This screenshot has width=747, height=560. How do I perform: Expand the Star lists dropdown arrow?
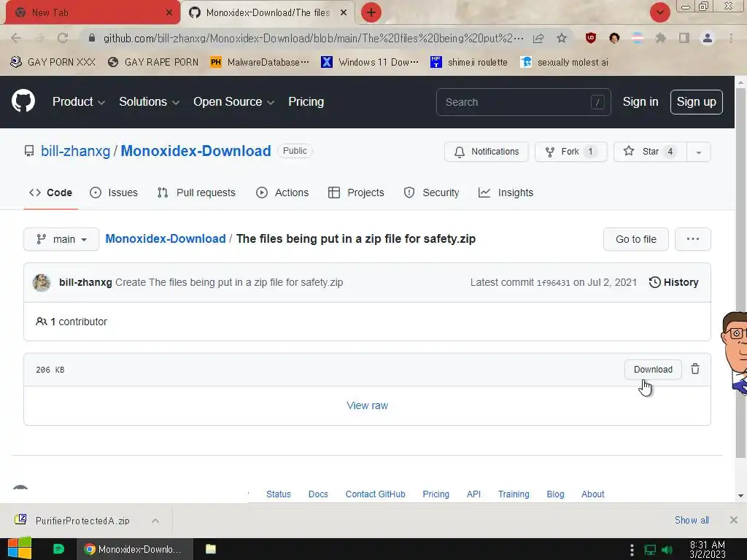pos(698,152)
